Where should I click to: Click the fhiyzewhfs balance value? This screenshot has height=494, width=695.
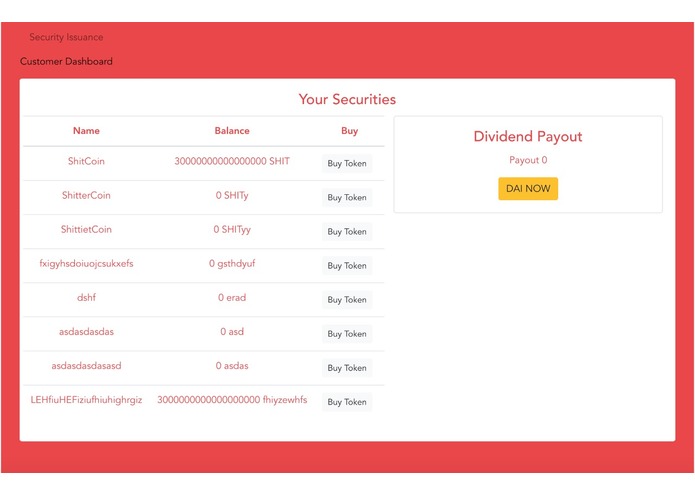[232, 400]
